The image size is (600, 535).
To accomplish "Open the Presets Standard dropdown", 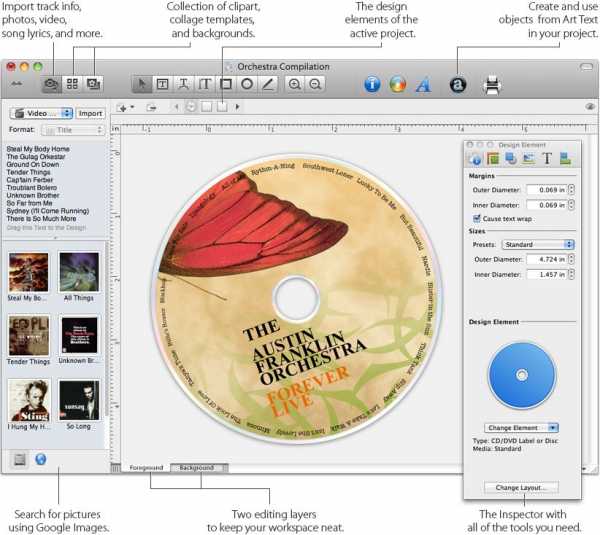I will pyautogui.click(x=538, y=245).
